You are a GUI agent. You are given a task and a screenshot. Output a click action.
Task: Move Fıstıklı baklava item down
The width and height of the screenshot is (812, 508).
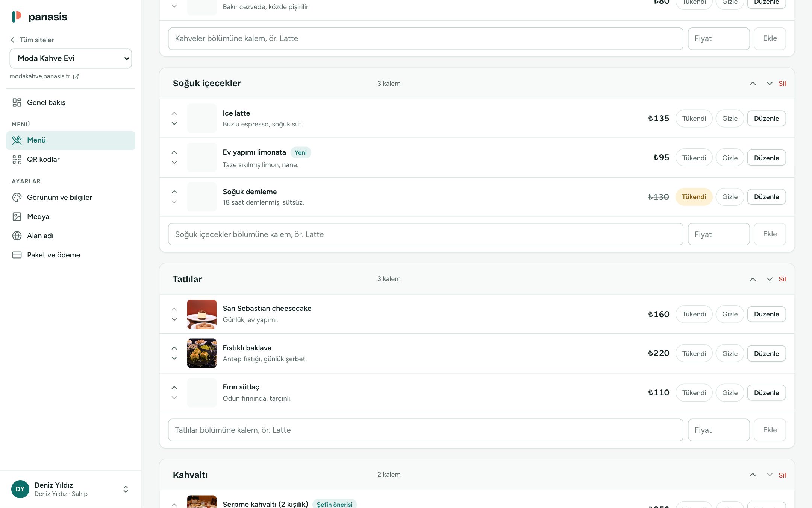[174, 358]
